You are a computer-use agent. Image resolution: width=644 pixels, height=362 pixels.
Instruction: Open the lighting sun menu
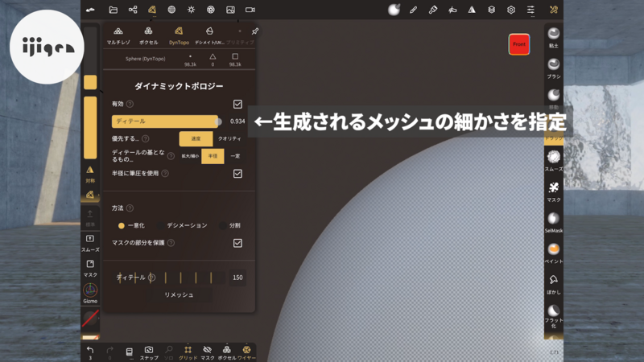191,10
